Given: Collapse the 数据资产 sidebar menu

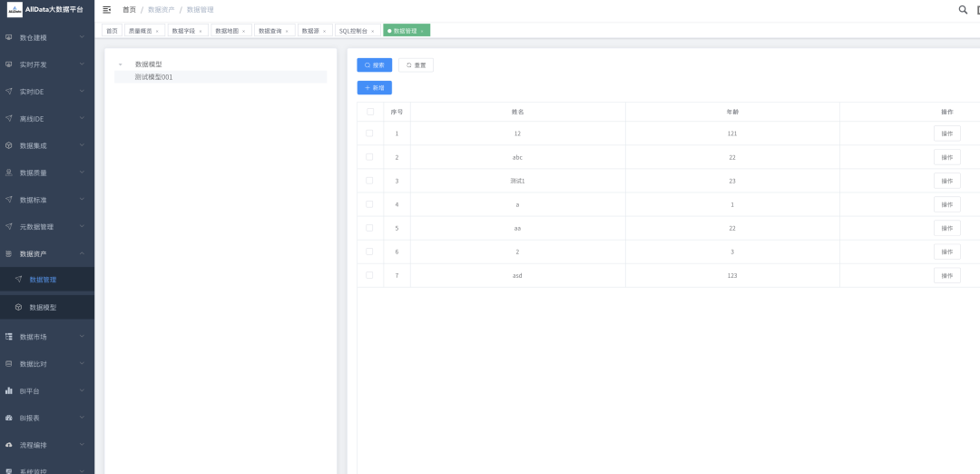Looking at the screenshot, I should 46,253.
